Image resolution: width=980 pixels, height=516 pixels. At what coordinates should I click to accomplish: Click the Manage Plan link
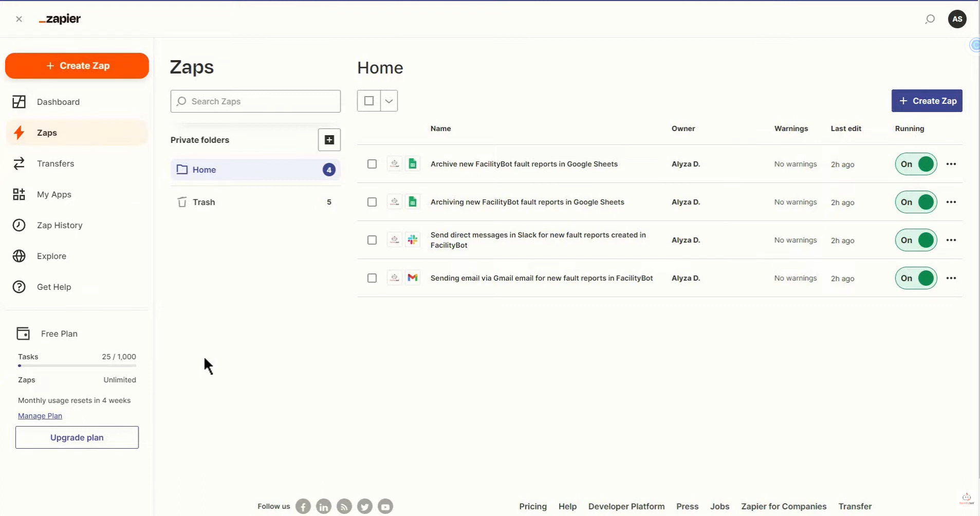coord(40,416)
